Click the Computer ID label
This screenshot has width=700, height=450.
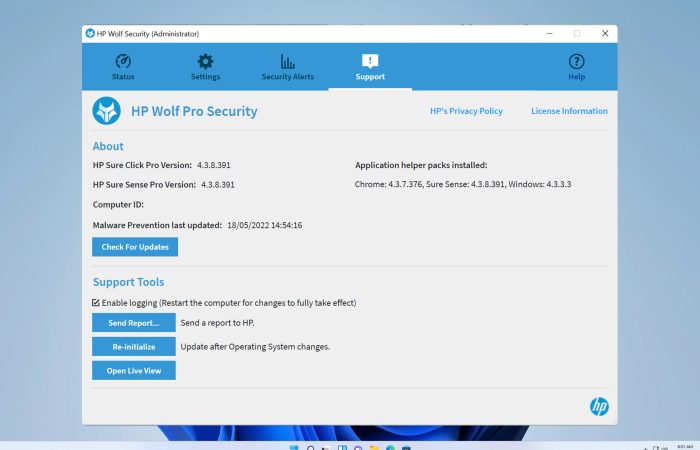click(118, 204)
